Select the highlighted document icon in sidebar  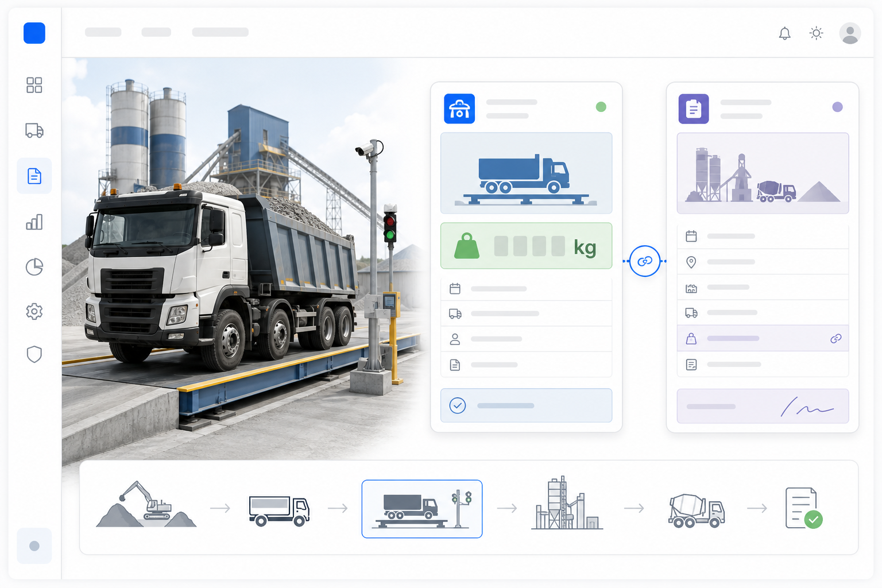[x=34, y=176]
